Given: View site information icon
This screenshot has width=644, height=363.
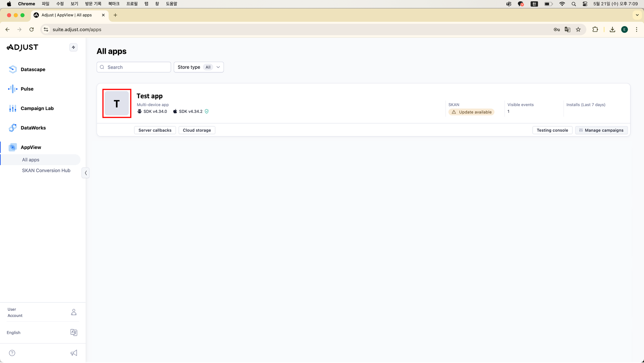Looking at the screenshot, I should point(46,30).
